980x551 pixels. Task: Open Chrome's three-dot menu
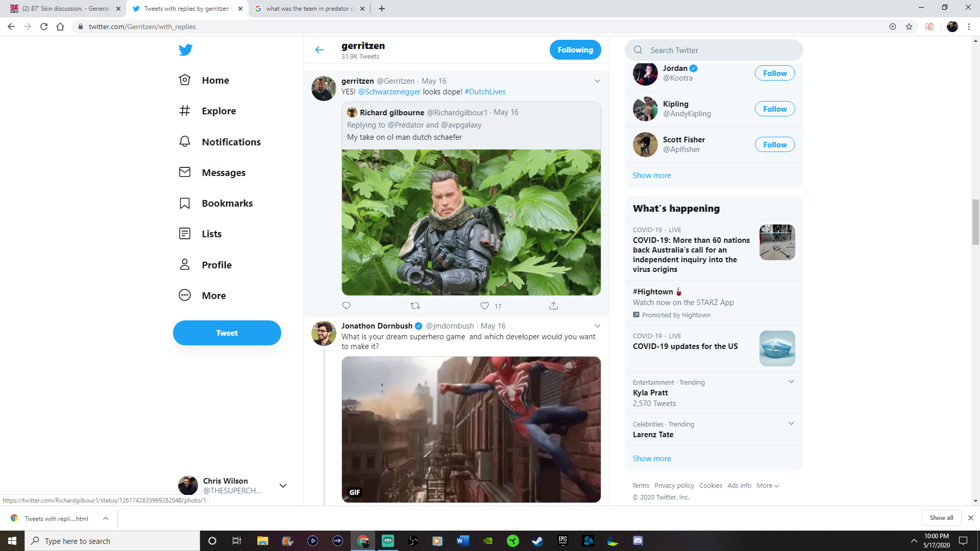969,27
